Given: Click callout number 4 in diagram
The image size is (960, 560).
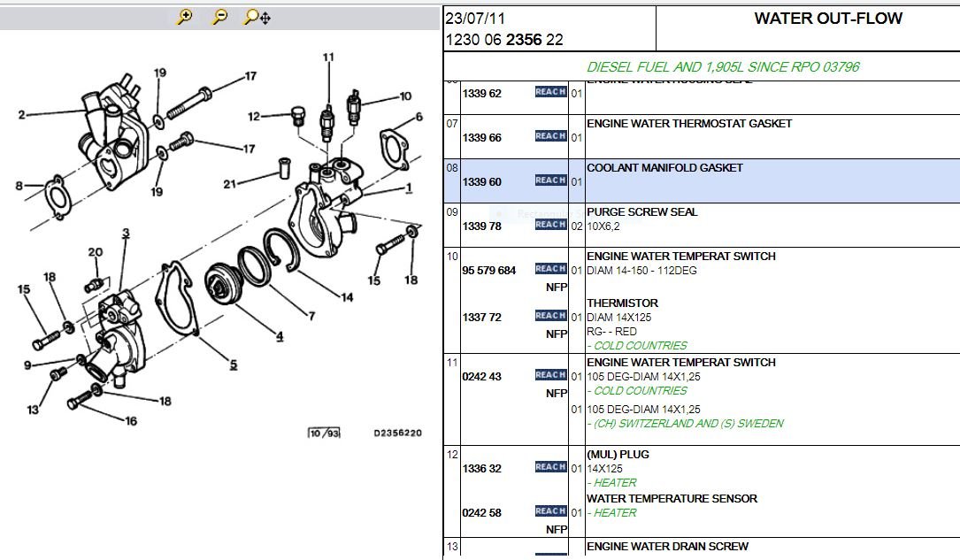Looking at the screenshot, I should click(280, 336).
